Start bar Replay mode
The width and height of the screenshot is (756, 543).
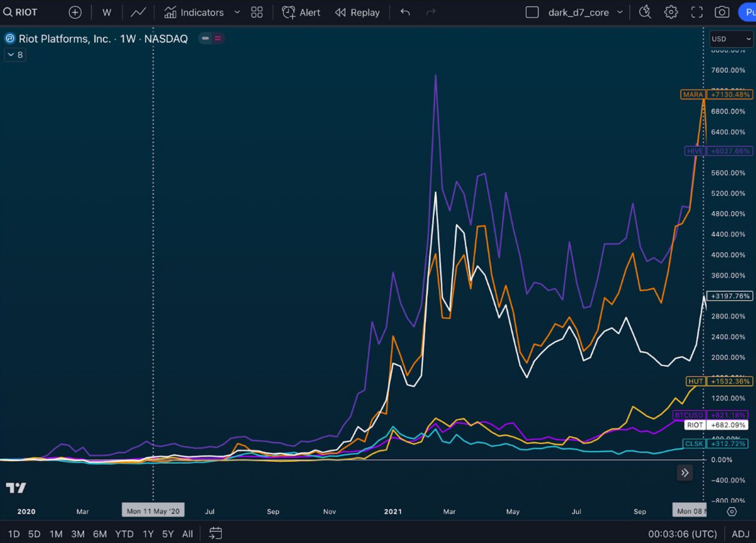[357, 12]
